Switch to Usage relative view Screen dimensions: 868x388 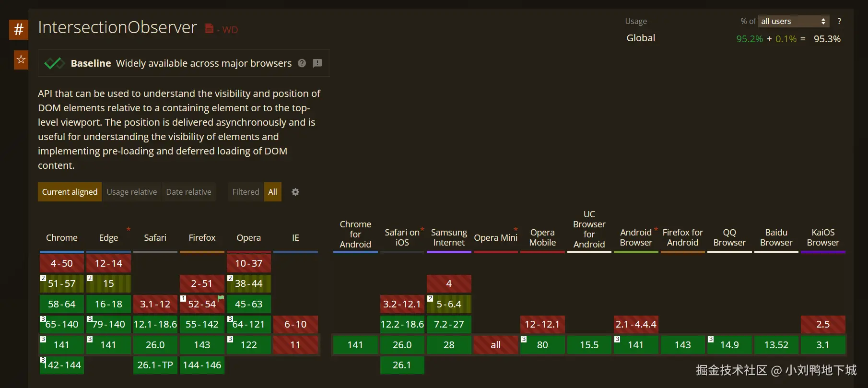(x=132, y=192)
